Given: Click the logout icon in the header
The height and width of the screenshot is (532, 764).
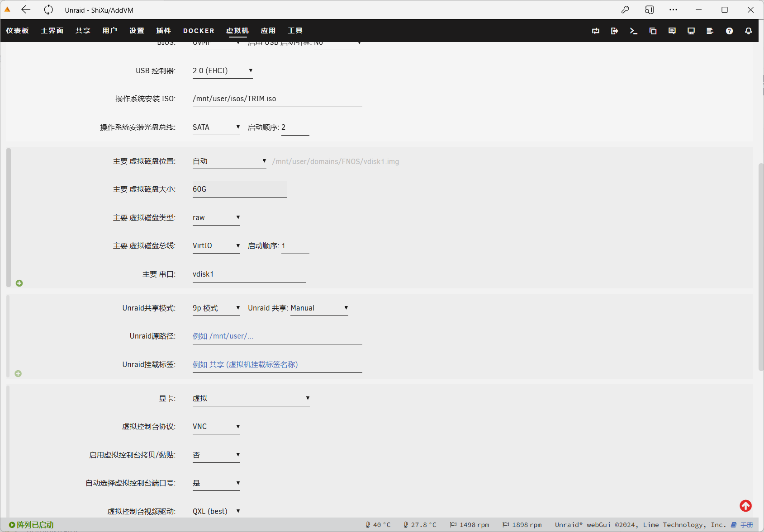Looking at the screenshot, I should [614, 31].
